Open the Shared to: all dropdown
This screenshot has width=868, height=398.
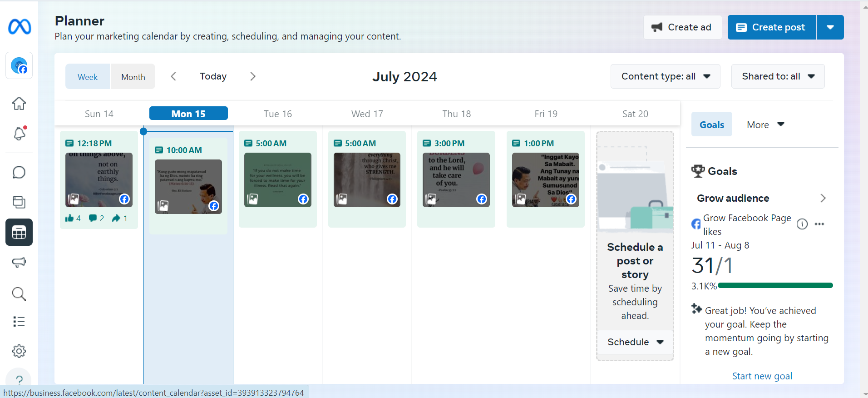778,76
